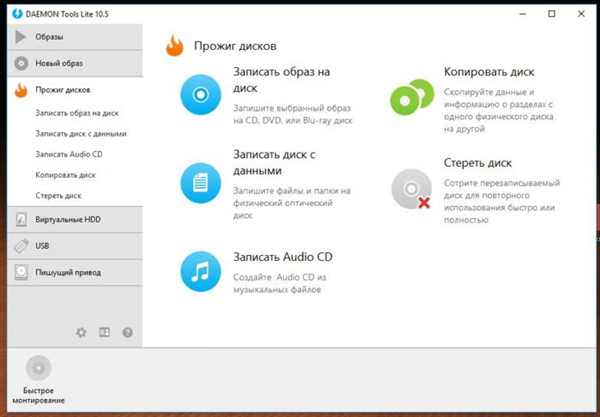Open the Новый образ section
The width and height of the screenshot is (600, 417).
pos(75,63)
